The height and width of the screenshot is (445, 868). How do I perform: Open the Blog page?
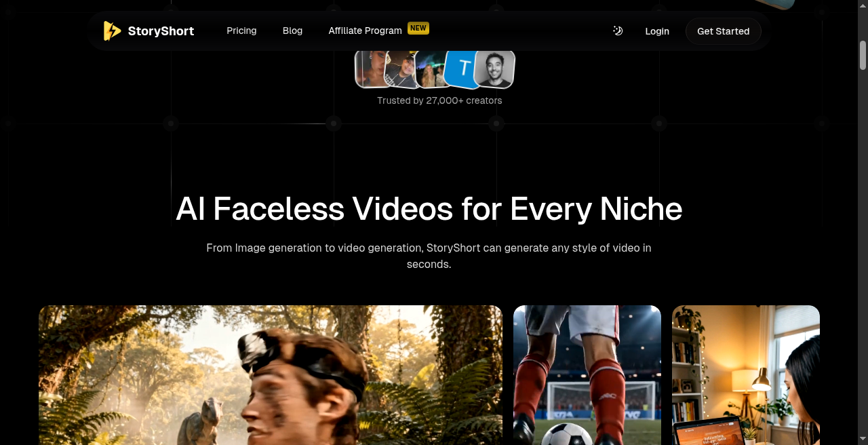(292, 31)
